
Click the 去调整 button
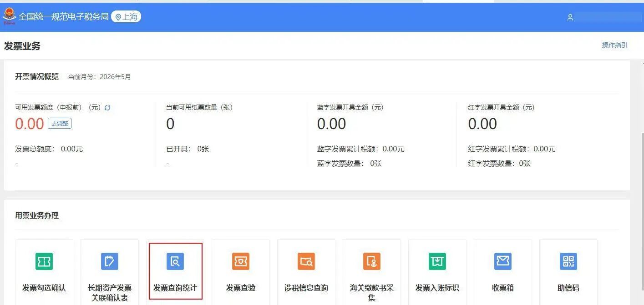coord(60,123)
